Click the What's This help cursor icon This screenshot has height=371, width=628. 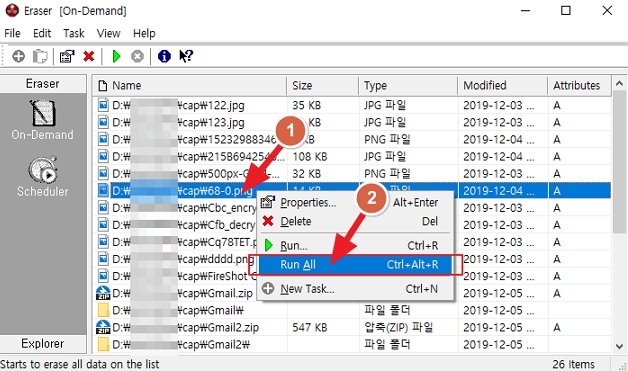[186, 56]
